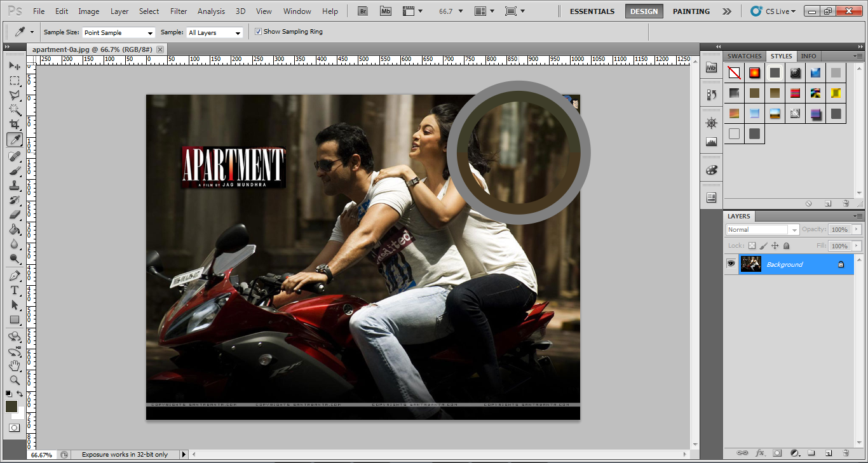Select the Clone Stamp tool

(x=14, y=185)
